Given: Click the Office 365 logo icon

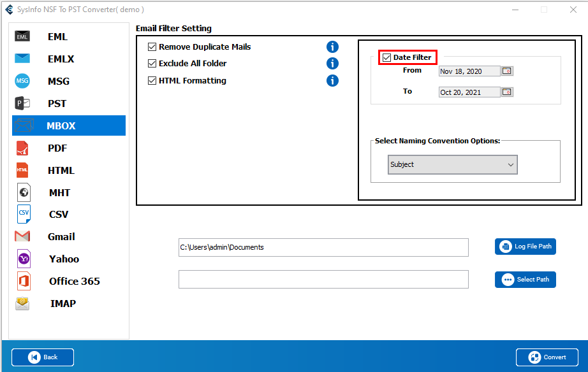Looking at the screenshot, I should (24, 281).
